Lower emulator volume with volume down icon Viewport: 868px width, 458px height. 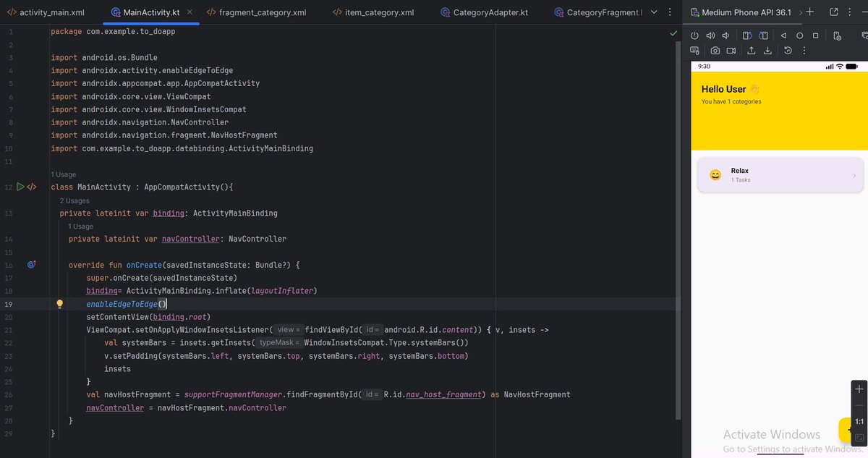(726, 35)
